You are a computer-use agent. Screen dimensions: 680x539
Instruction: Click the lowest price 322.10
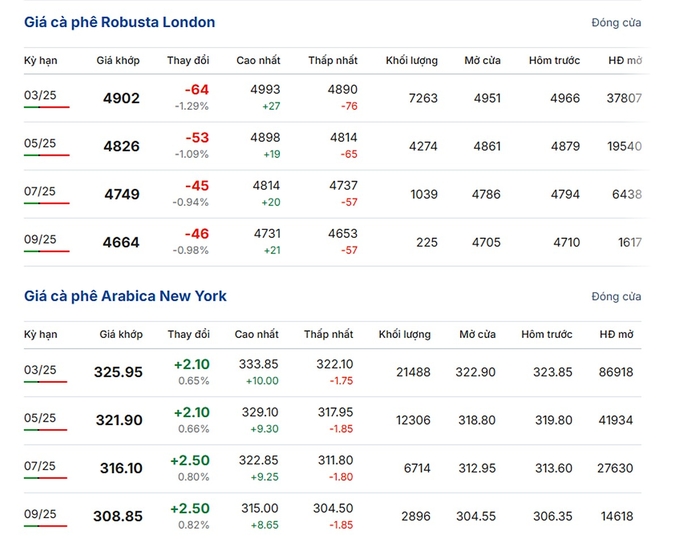[x=335, y=364]
